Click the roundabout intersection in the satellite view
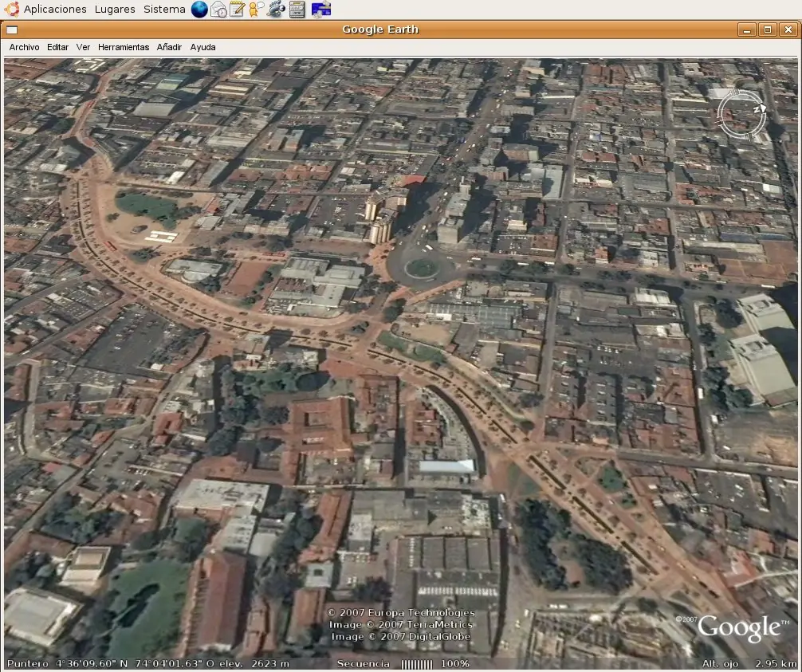Screen dimensions: 802x672 (423, 267)
